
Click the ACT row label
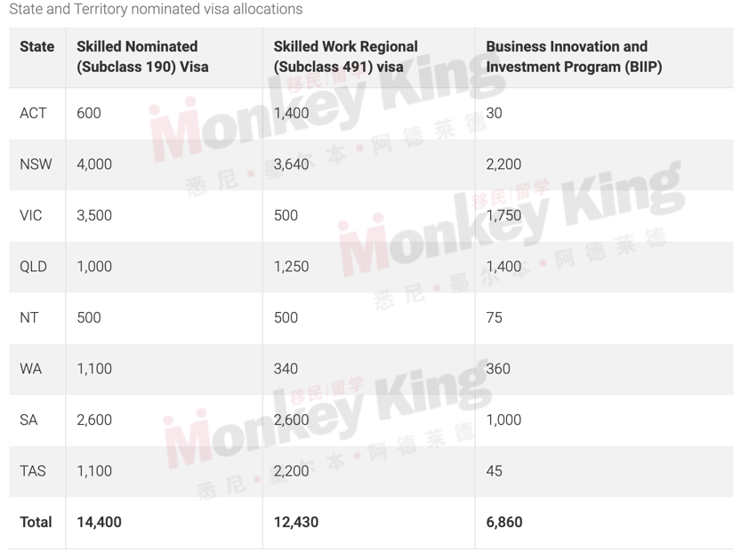33,113
